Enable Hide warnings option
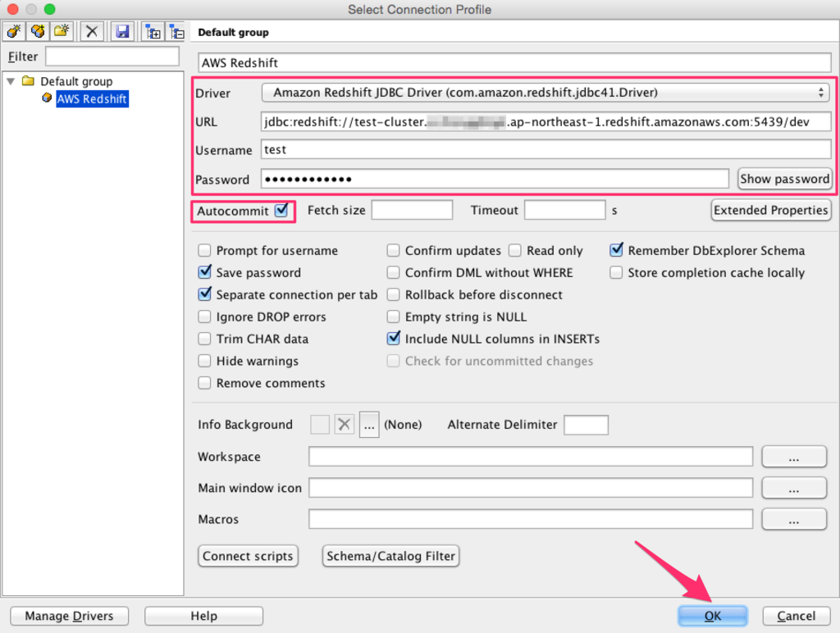The image size is (840, 633). (204, 361)
